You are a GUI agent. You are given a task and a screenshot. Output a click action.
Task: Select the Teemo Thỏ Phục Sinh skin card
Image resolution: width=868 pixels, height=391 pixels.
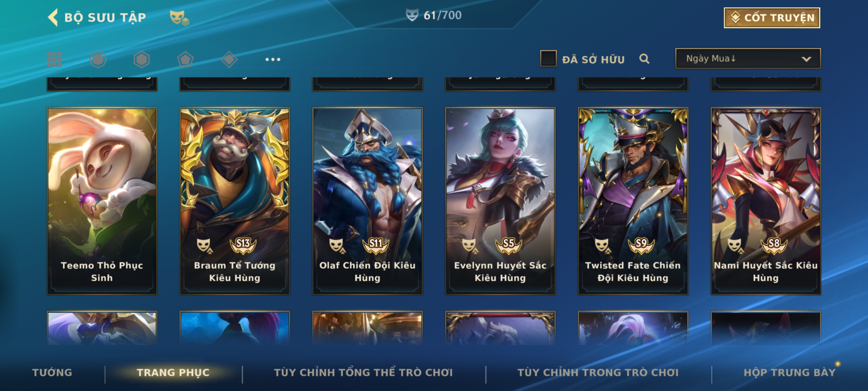point(102,201)
